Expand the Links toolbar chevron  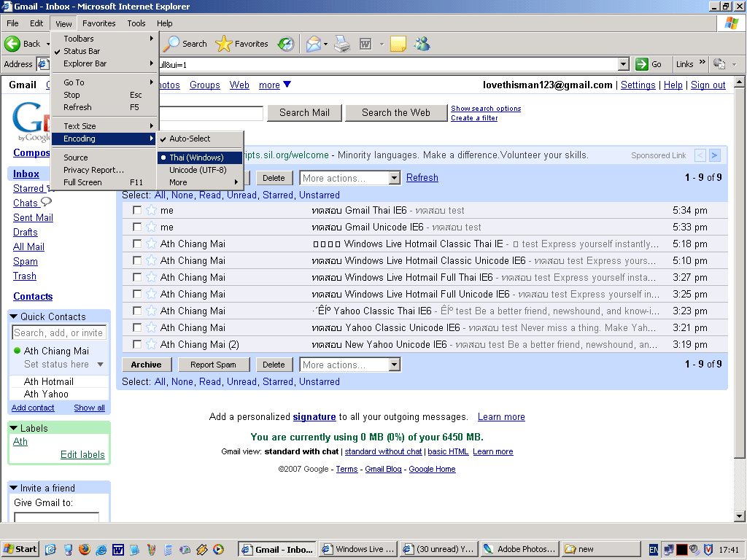click(702, 63)
